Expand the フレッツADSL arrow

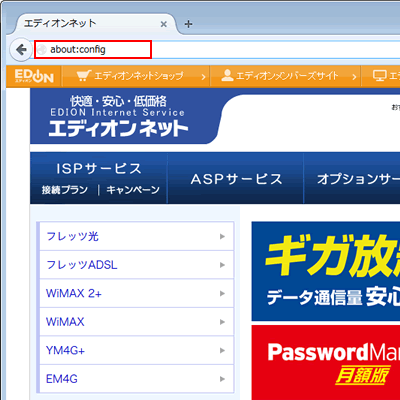[x=222, y=265]
